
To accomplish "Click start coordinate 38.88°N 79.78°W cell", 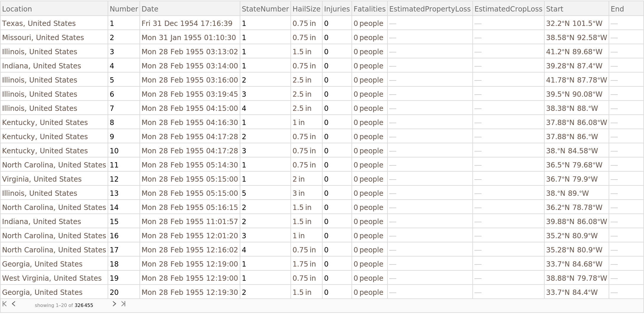I will 576,278.
